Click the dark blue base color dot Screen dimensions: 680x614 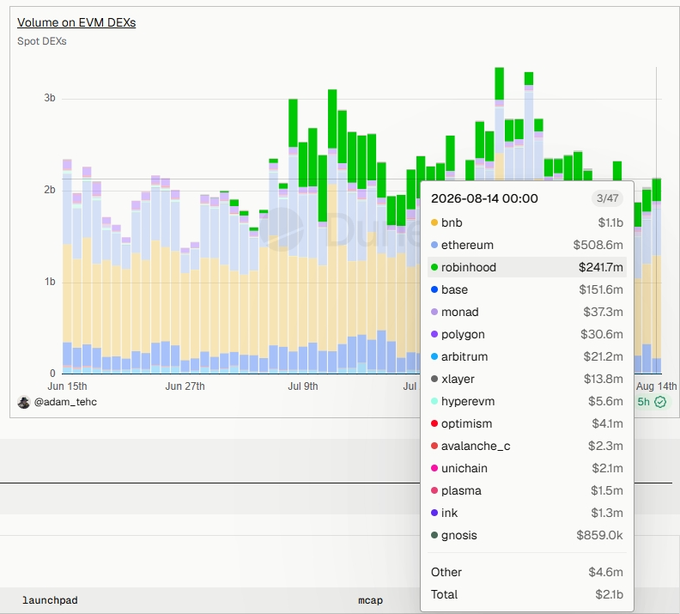(434, 290)
